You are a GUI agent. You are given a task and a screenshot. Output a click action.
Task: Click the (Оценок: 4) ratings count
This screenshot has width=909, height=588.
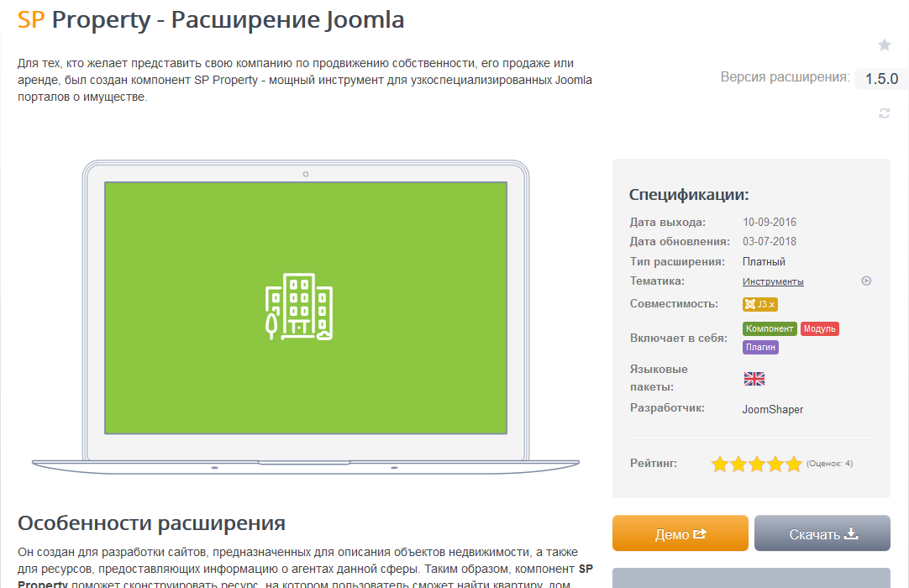pyautogui.click(x=829, y=464)
